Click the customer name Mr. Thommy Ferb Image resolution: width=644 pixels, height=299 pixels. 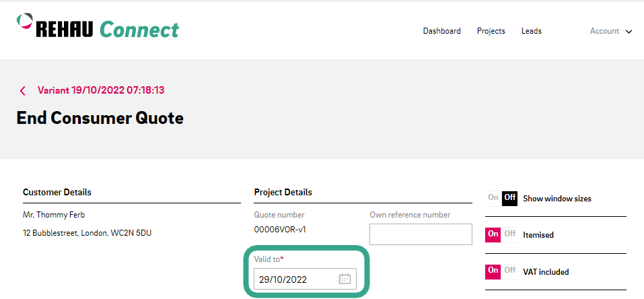pyautogui.click(x=54, y=215)
